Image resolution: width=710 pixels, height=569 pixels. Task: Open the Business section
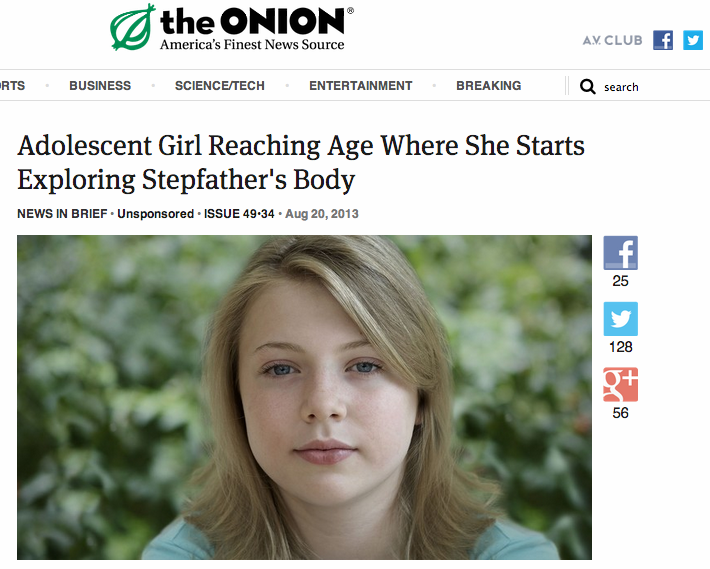coord(100,86)
